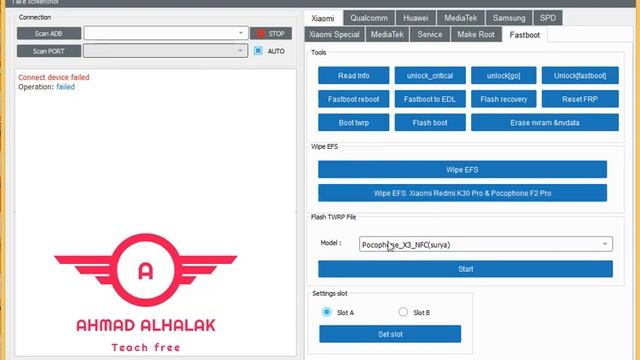
Task: Select the SPD tab
Action: (x=548, y=18)
